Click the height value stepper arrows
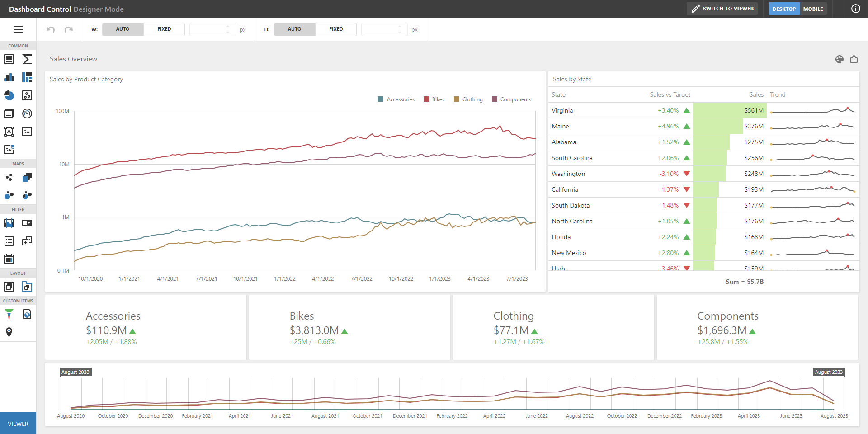Screen dimensions: 868x434 click(x=400, y=29)
